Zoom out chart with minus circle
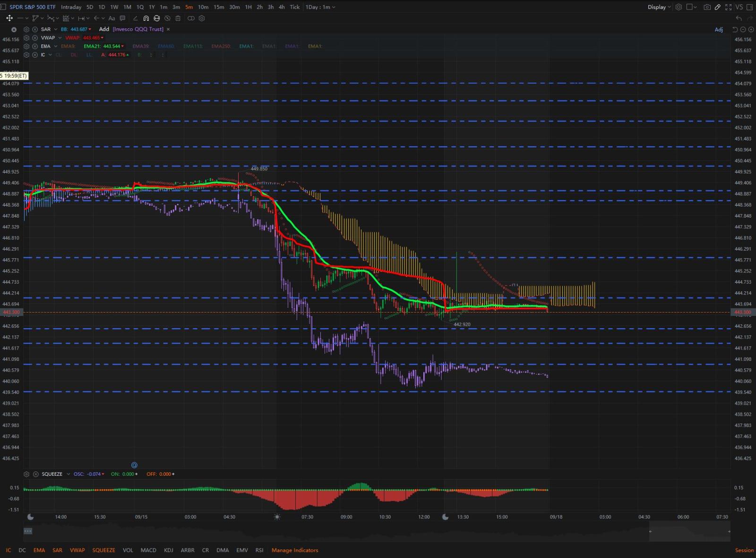The image size is (756, 558). coord(743,29)
